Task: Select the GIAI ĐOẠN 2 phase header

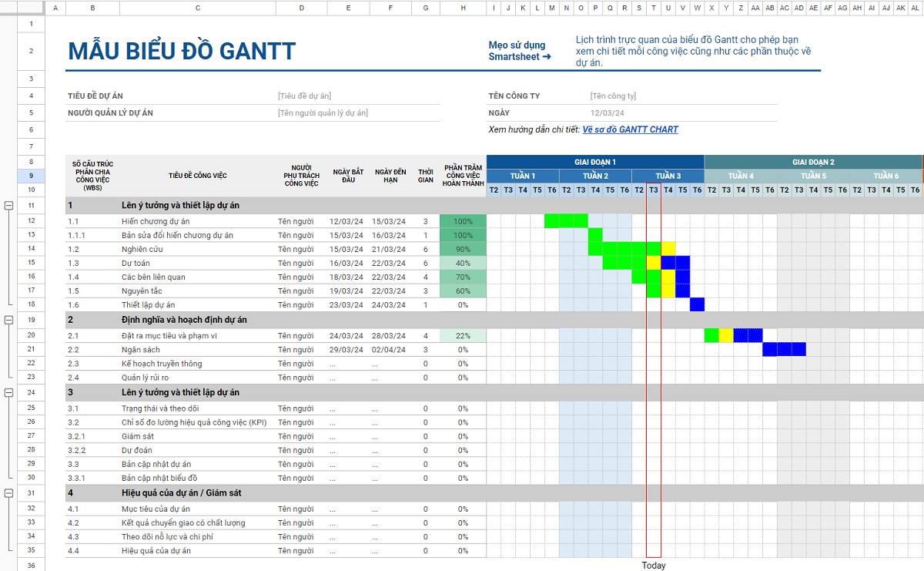Action: 813,162
